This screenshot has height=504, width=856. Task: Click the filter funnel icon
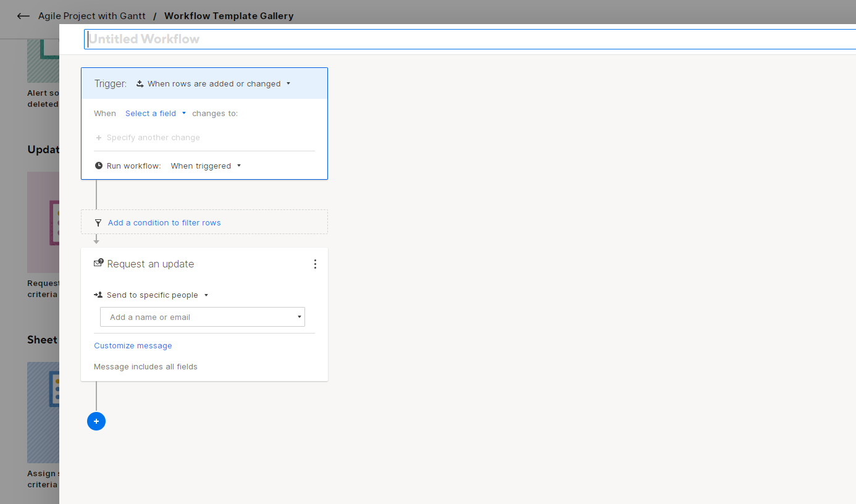98,223
